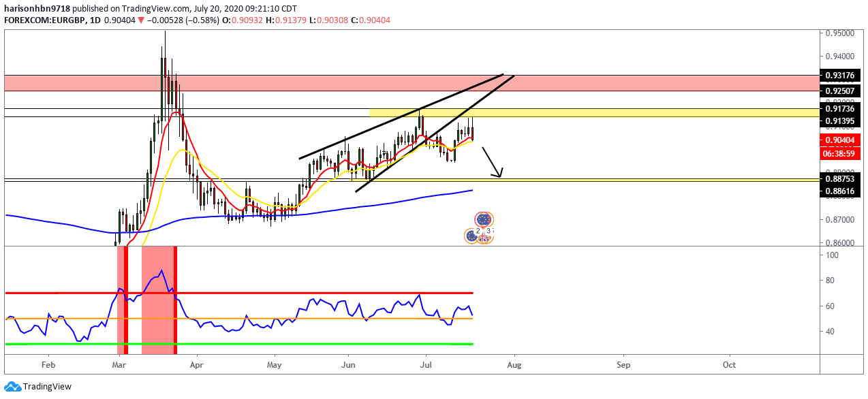This screenshot has height=399, width=868.
Task: Select the upper yellow supply zone rectangle
Action: pyautogui.click(x=593, y=112)
